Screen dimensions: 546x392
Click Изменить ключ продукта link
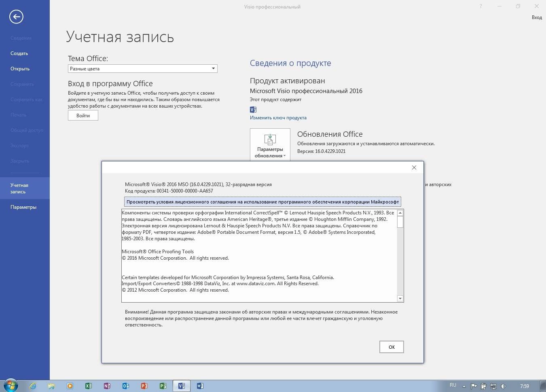[x=278, y=118]
